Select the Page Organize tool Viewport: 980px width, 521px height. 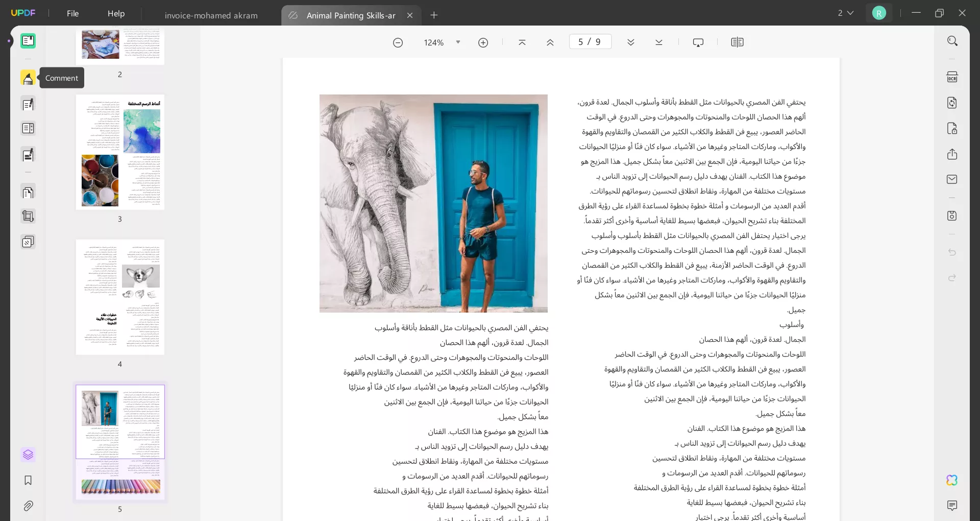pyautogui.click(x=28, y=193)
